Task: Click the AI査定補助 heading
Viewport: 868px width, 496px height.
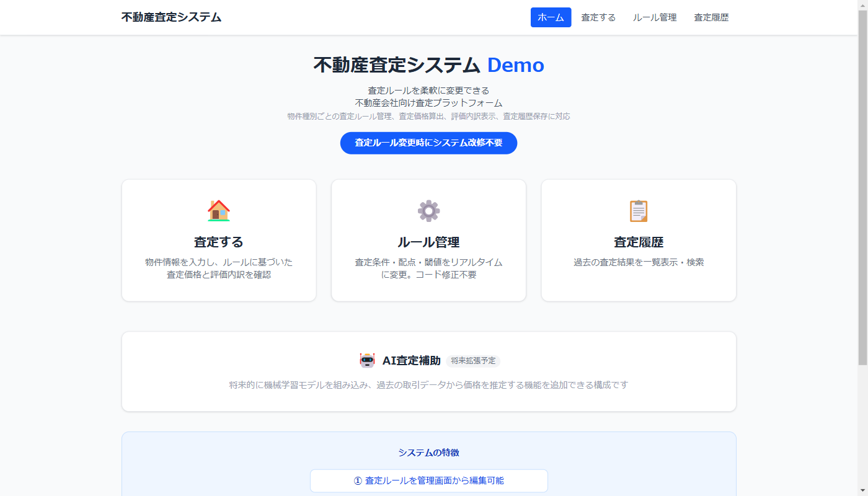Action: (412, 360)
